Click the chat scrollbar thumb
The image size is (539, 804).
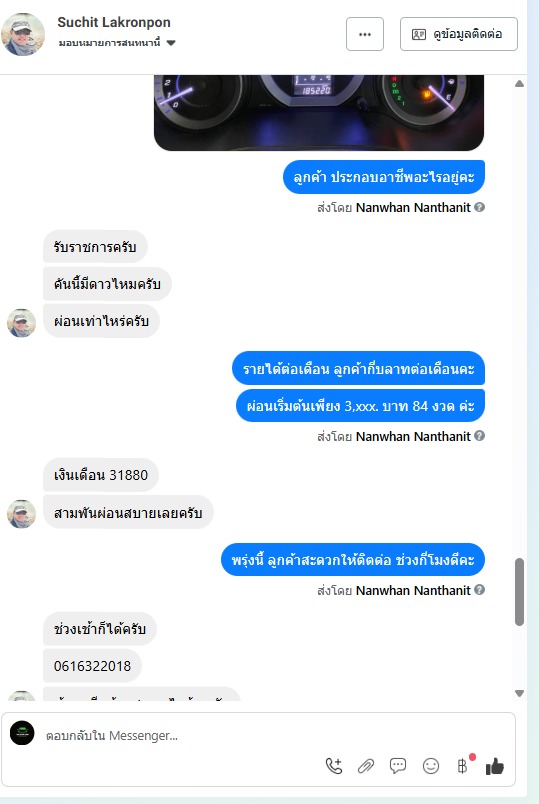coord(519,592)
